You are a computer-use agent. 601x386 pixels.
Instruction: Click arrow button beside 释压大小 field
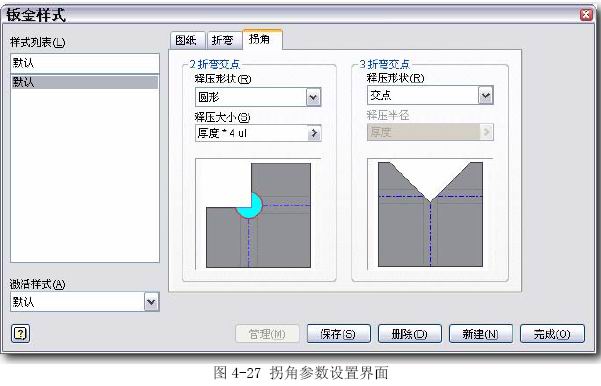314,133
